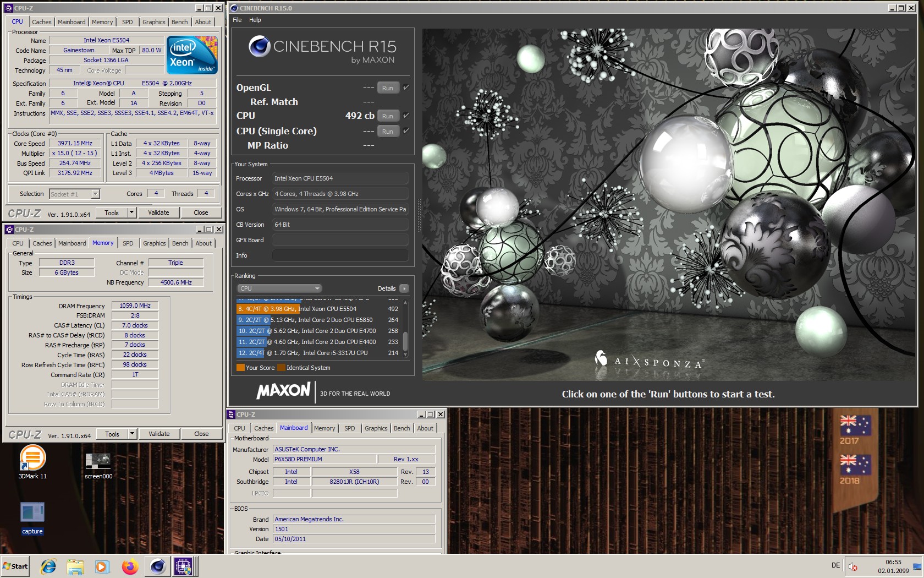924x578 pixels.
Task: Run the CPU benchmark
Action: click(388, 116)
